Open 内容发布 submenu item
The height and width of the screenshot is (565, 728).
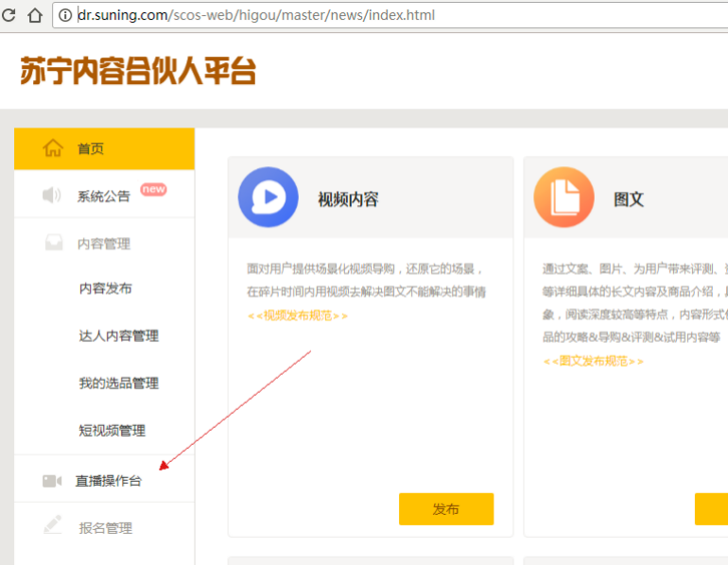point(105,288)
